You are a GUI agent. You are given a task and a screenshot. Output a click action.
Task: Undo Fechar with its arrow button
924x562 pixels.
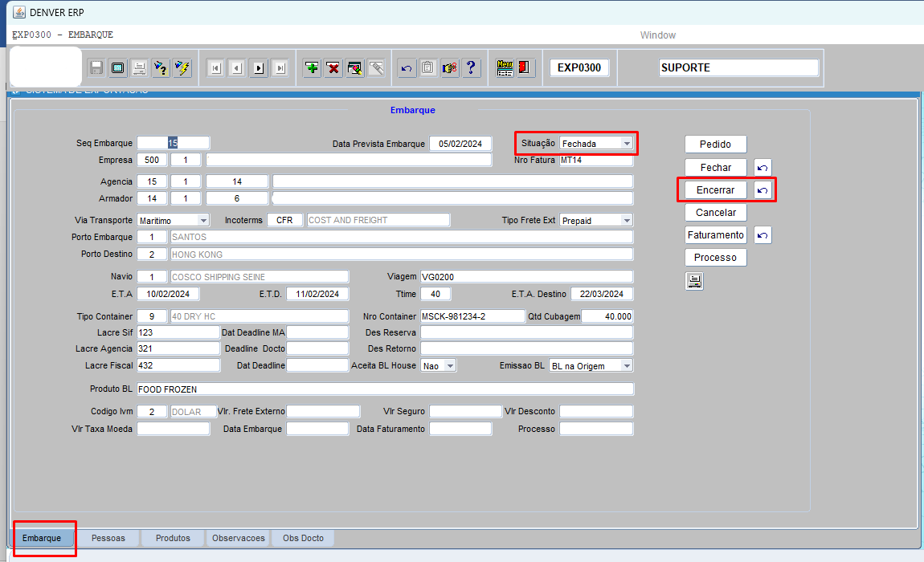pos(763,168)
